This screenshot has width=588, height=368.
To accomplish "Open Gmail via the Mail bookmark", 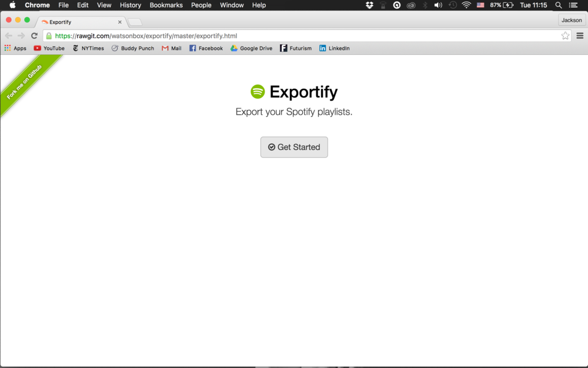I will (x=171, y=48).
